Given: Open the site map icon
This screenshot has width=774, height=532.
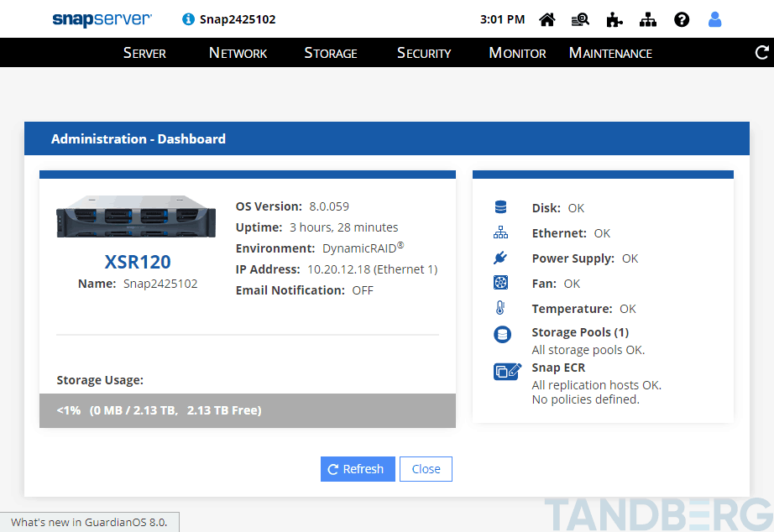Looking at the screenshot, I should [x=648, y=19].
